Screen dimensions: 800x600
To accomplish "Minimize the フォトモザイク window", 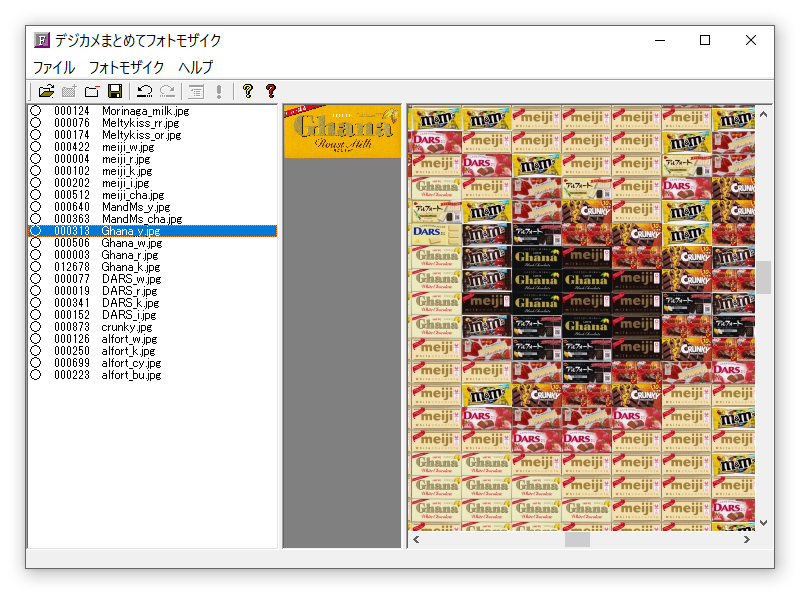I will pyautogui.click(x=660, y=40).
